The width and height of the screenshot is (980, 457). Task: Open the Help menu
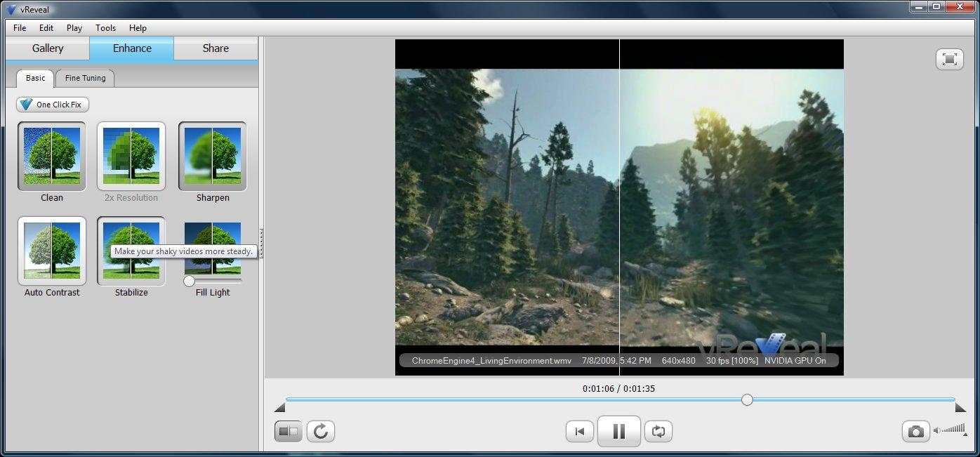pos(138,28)
